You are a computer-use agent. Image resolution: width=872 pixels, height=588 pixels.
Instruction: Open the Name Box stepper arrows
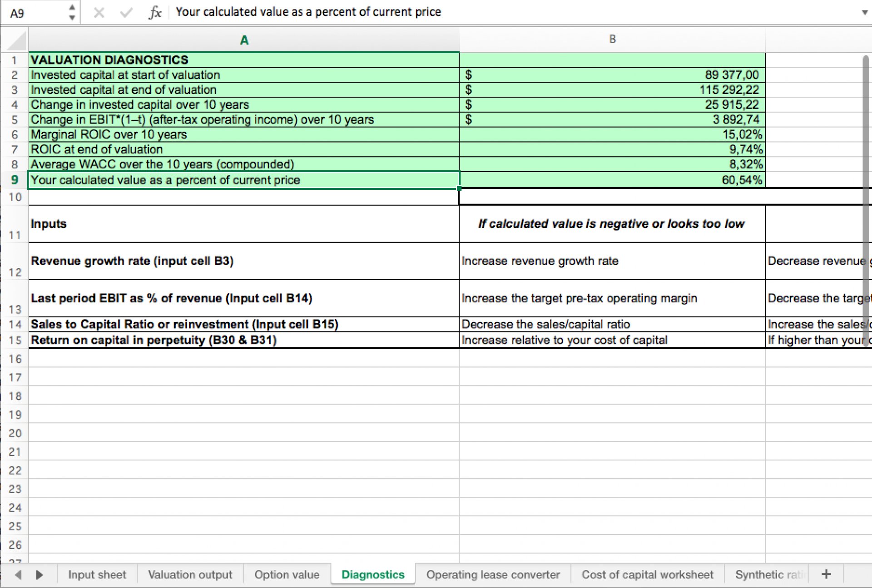tap(72, 12)
